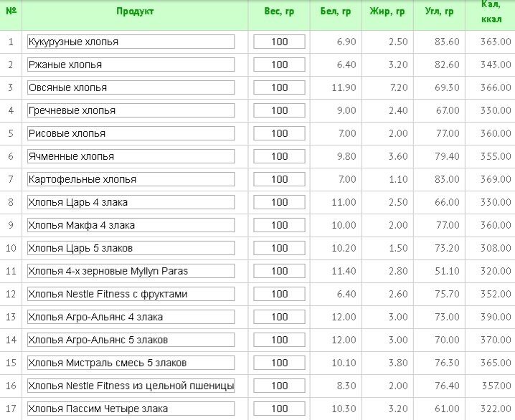Screen dimensions: 515x420
Task: Click calorie value 370.00 for Агро-Альянс 5 злаков
Action: coord(496,340)
